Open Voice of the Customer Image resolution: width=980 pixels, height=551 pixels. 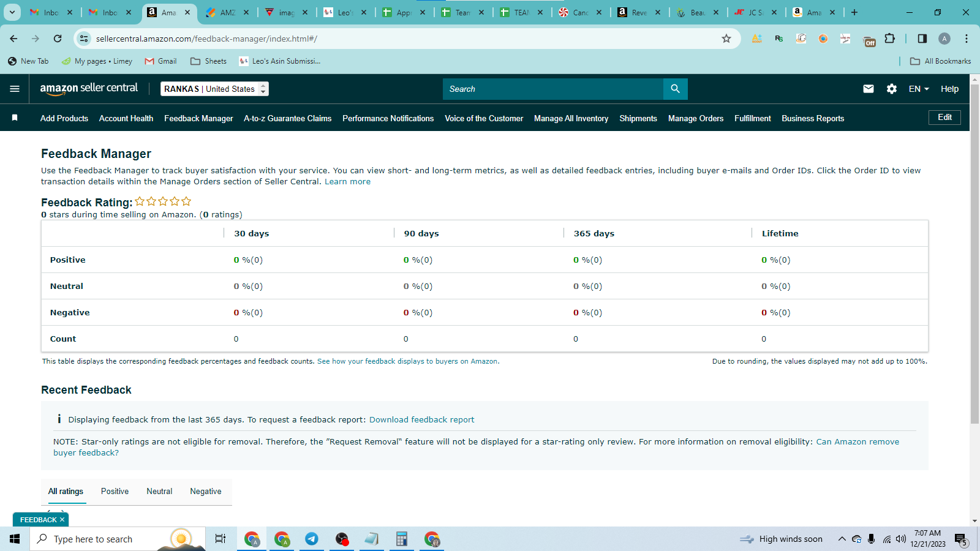(484, 118)
